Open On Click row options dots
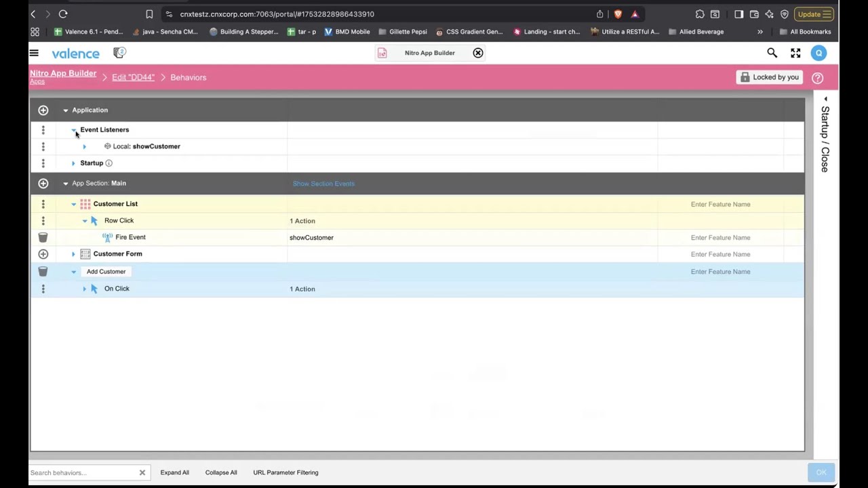The height and width of the screenshot is (488, 868). pyautogui.click(x=43, y=289)
